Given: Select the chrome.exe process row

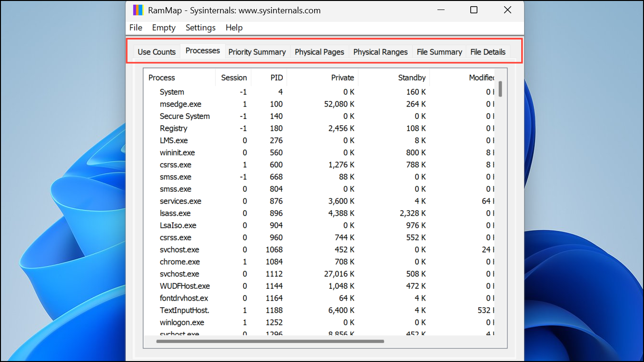Looking at the screenshot, I should pyautogui.click(x=180, y=262).
